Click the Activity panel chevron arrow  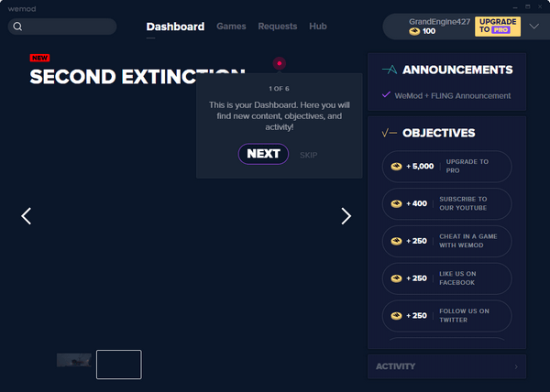click(x=516, y=366)
